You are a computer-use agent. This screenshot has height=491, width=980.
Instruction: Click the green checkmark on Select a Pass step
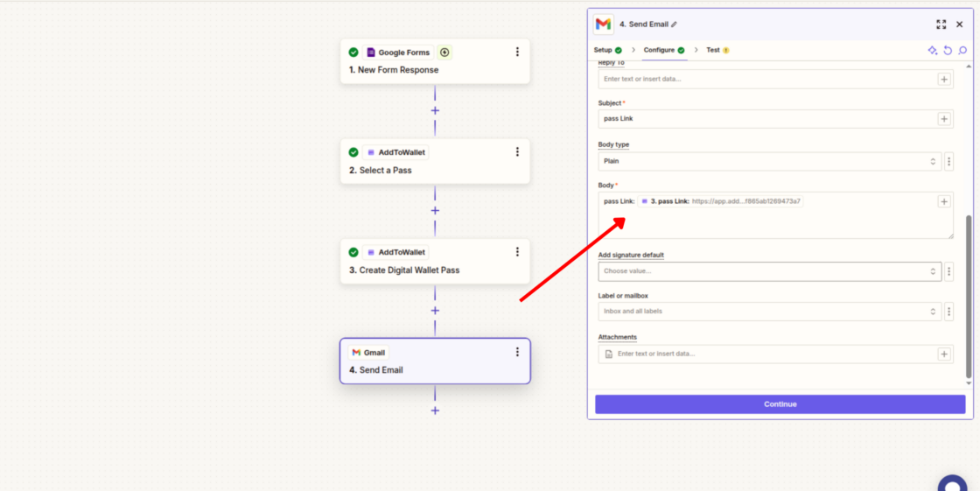[353, 152]
